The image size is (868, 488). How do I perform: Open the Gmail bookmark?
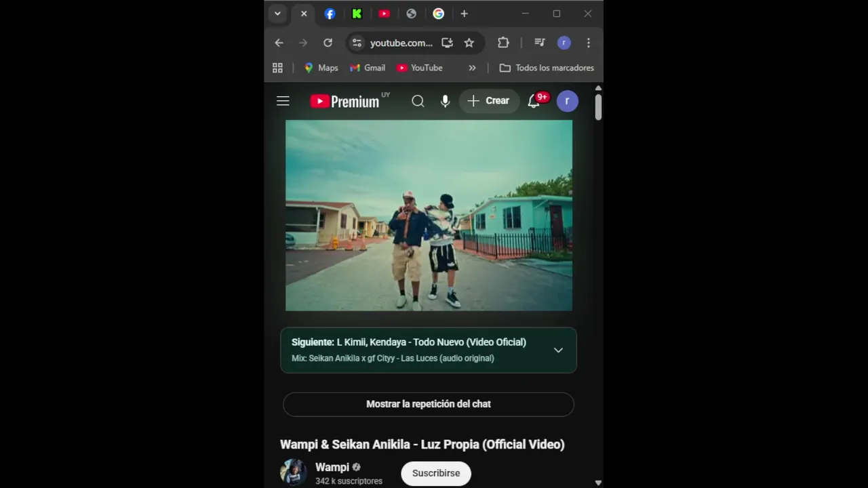point(368,68)
